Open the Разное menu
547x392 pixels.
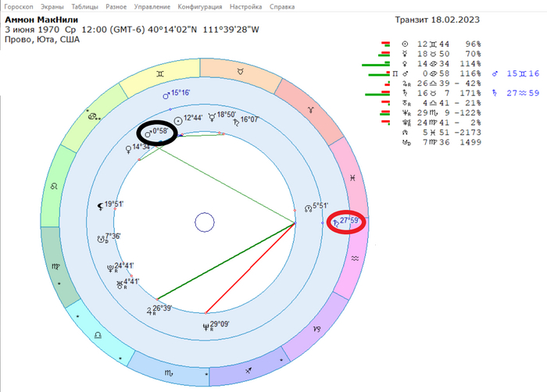pyautogui.click(x=116, y=6)
